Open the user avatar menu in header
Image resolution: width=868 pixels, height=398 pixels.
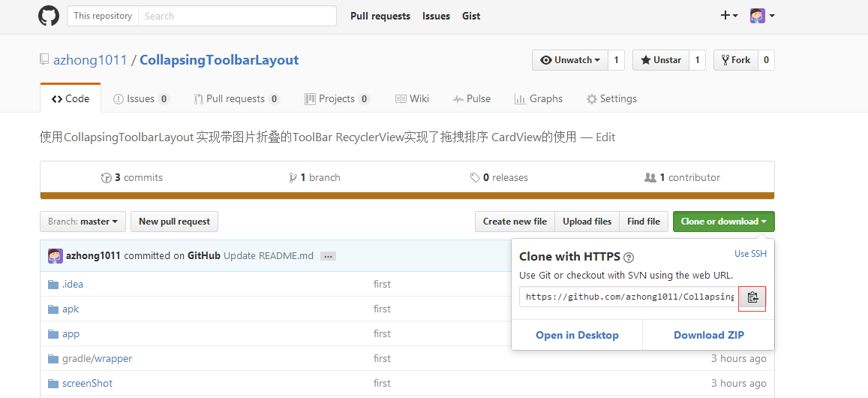click(x=762, y=16)
